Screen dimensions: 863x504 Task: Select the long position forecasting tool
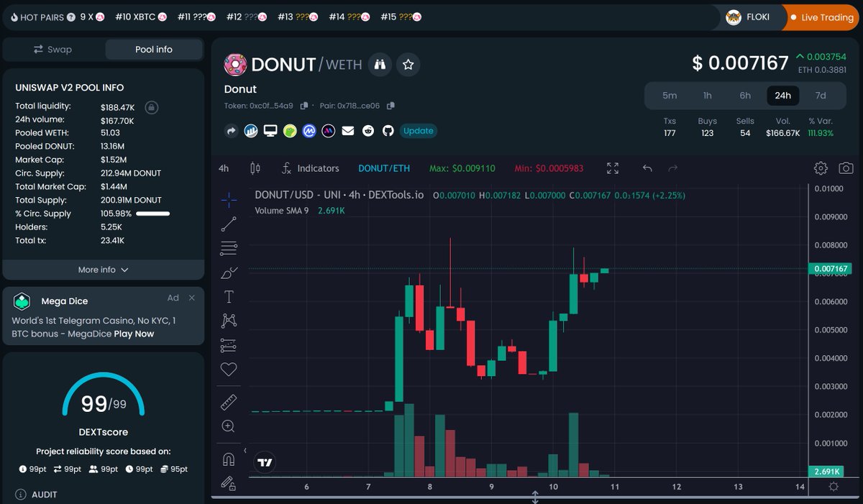229,345
